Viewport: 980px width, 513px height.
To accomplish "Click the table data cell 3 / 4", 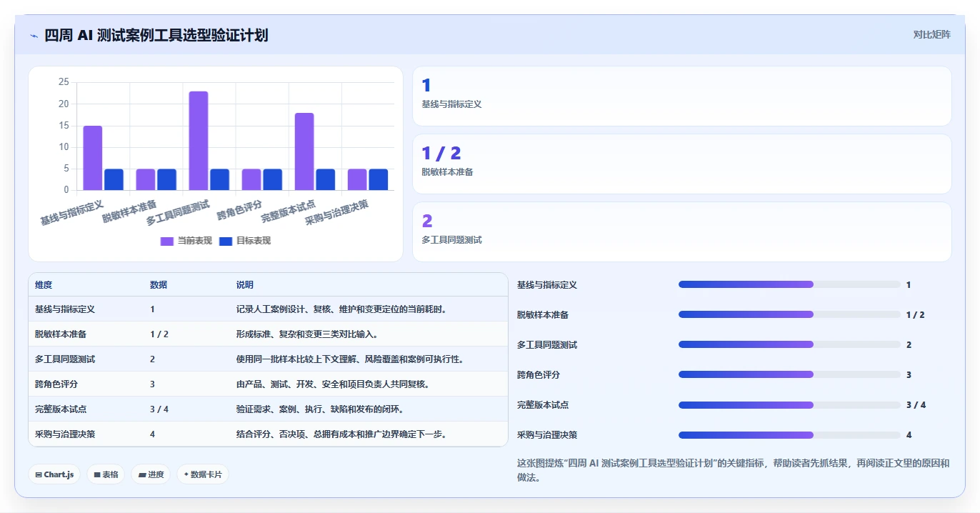I will pyautogui.click(x=159, y=409).
